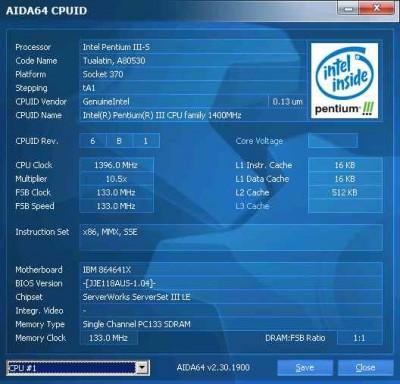Select instruction set x86, MMX, SSE
This screenshot has width=400, height=384.
pos(110,232)
